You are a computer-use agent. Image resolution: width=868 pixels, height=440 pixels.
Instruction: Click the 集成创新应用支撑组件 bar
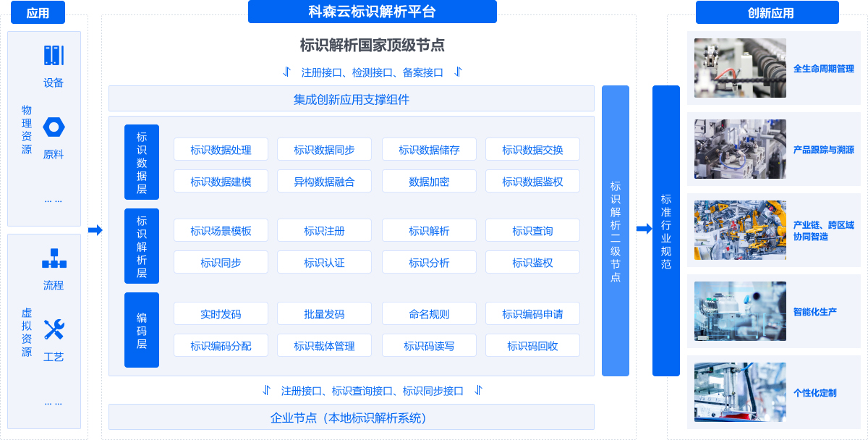coord(352,99)
